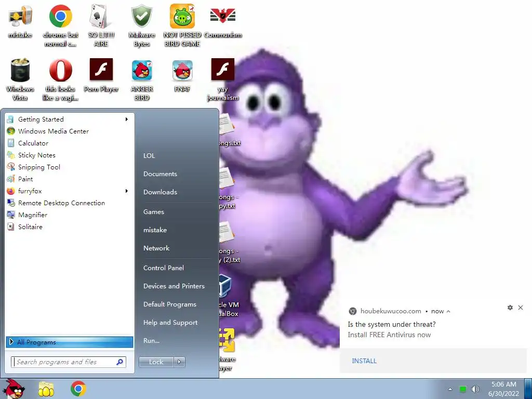Open Documents from Start menu
The height and width of the screenshot is (399, 532).
coord(160,174)
